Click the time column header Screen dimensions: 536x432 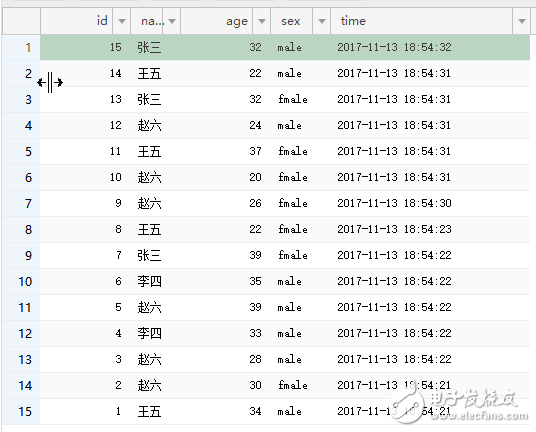[421, 21]
